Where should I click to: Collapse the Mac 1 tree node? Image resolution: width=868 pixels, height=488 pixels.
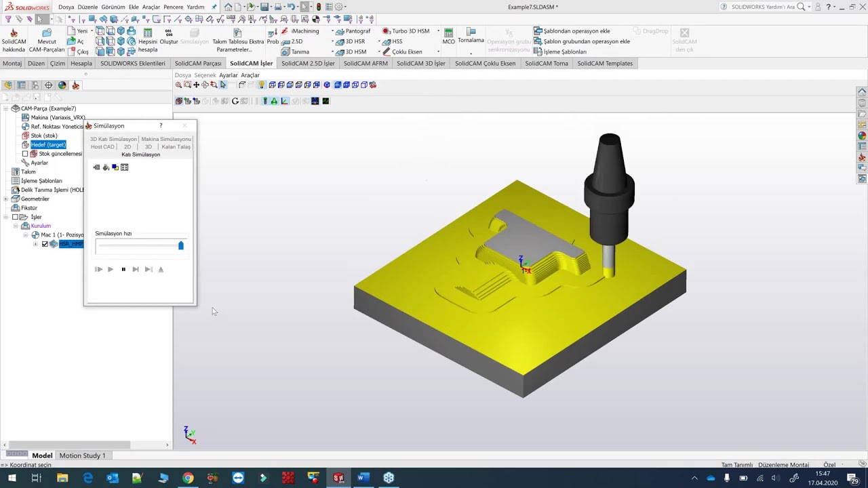pos(26,235)
